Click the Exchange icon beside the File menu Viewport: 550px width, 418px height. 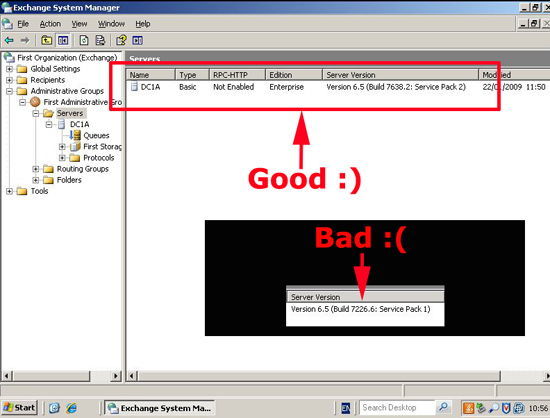7,24
